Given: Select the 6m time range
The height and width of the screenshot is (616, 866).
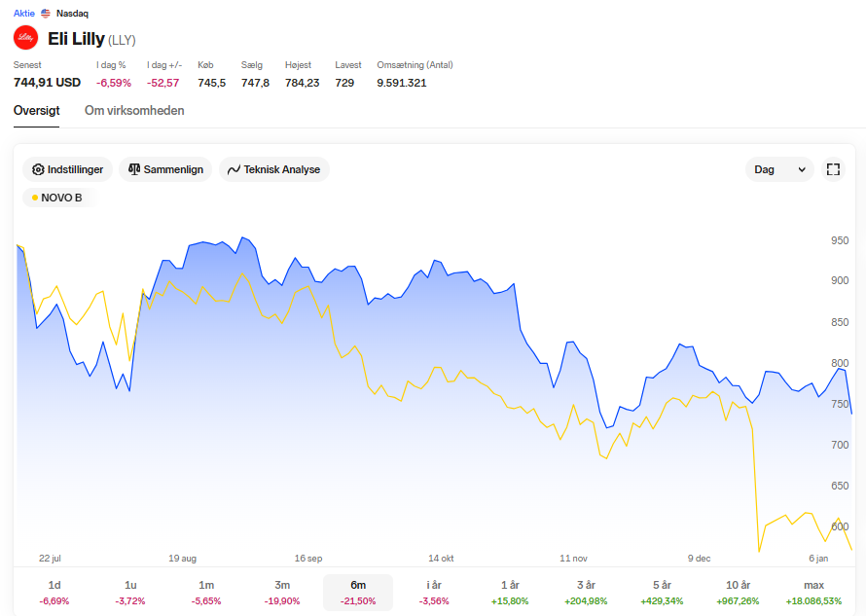Looking at the screenshot, I should coord(358,593).
